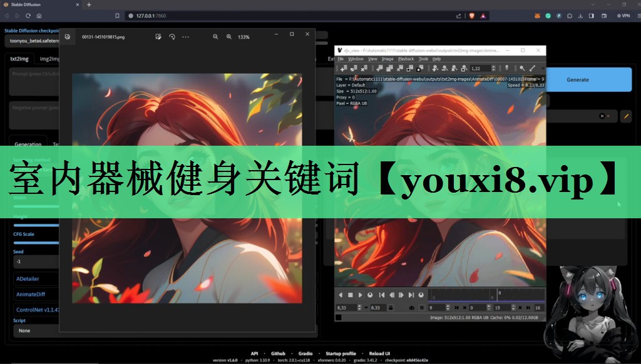
Task: Click rotate icon in photo viewer
Action: (172, 37)
